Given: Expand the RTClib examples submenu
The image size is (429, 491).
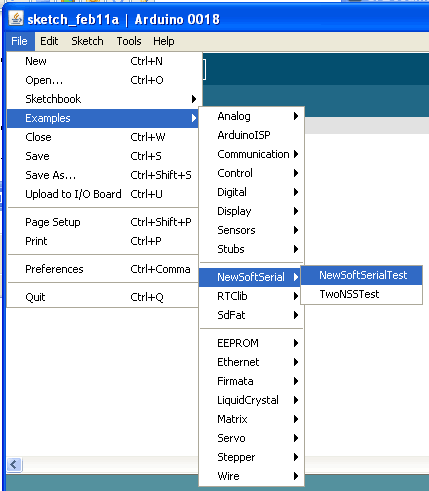Looking at the screenshot, I should pos(252,296).
